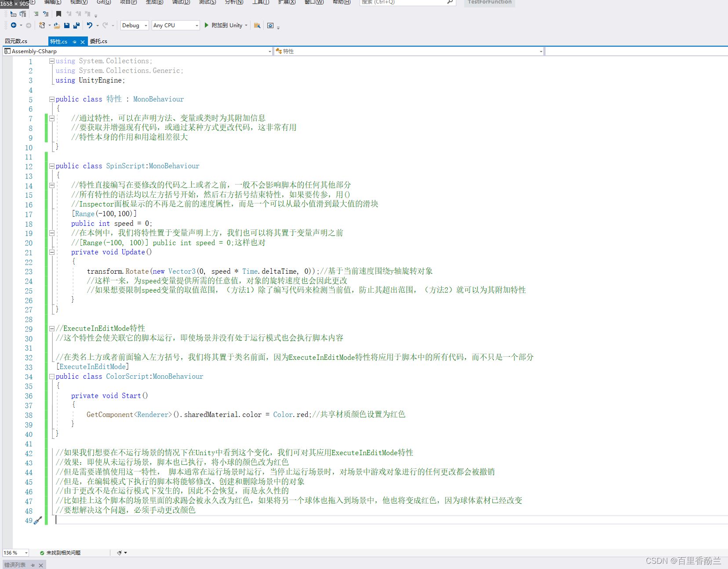Open the 136 % zoom dropdown
The height and width of the screenshot is (569, 728).
tap(16, 553)
